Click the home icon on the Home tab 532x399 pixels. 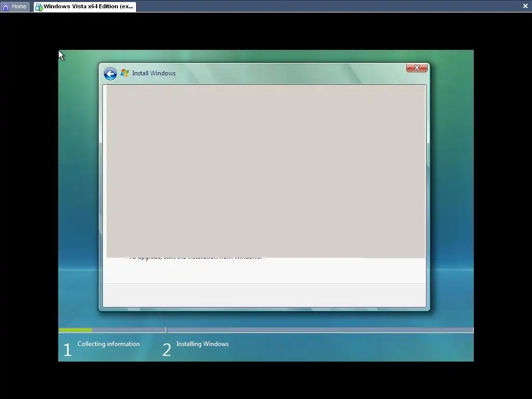(6, 7)
